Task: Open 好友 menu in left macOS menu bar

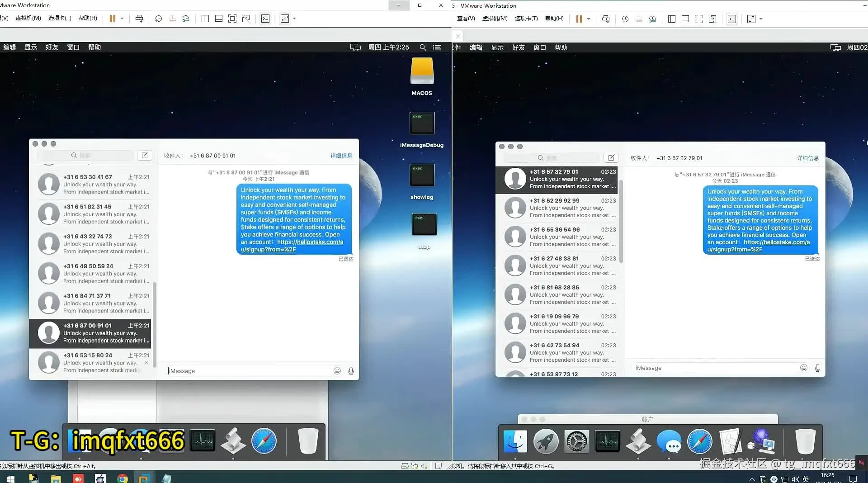Action: click(52, 47)
